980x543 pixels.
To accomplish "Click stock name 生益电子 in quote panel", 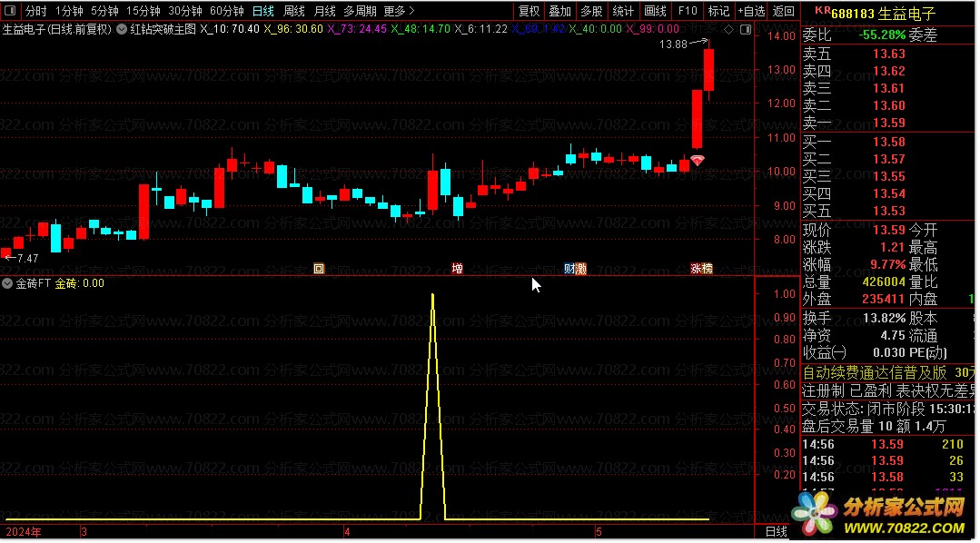I will click(x=906, y=14).
